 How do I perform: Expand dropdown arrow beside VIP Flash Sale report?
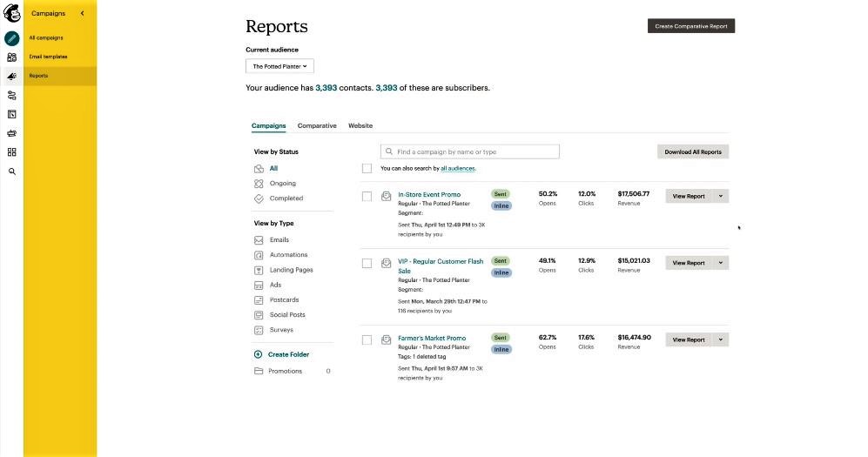click(x=721, y=263)
